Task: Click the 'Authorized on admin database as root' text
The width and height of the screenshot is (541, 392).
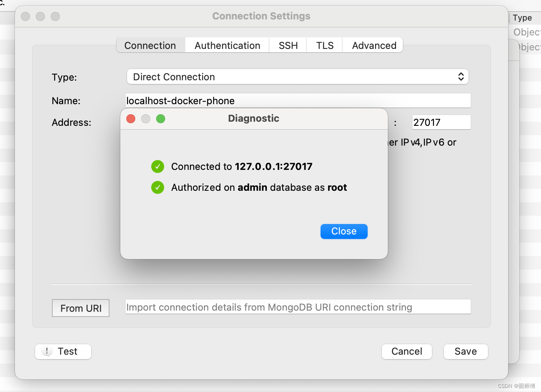Action: coord(259,187)
